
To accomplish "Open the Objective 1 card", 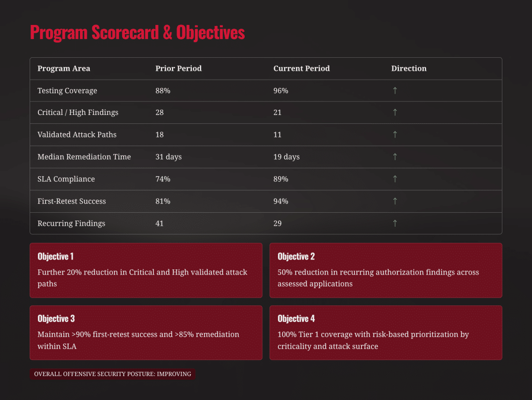I will coord(146,270).
